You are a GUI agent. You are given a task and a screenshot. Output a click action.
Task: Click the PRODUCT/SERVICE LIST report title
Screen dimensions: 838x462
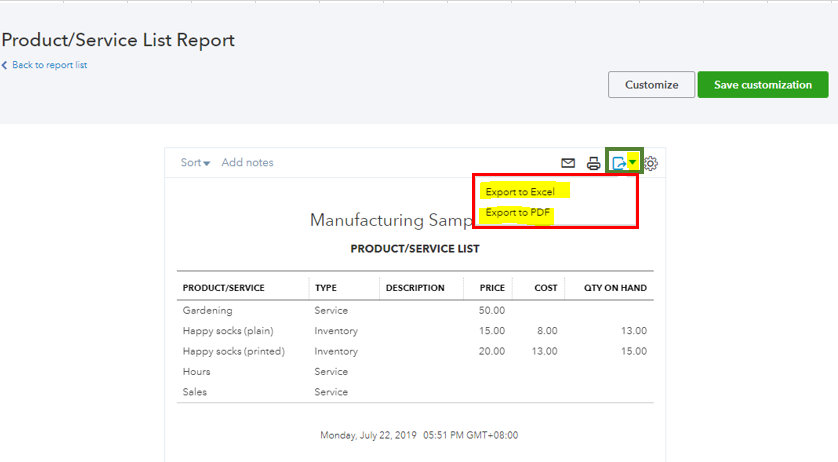pos(414,249)
